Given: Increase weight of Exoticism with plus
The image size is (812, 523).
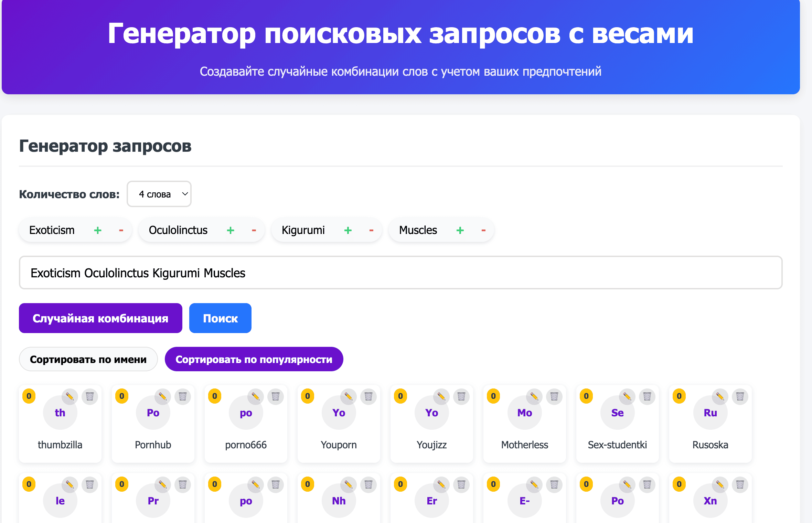Looking at the screenshot, I should coord(98,230).
